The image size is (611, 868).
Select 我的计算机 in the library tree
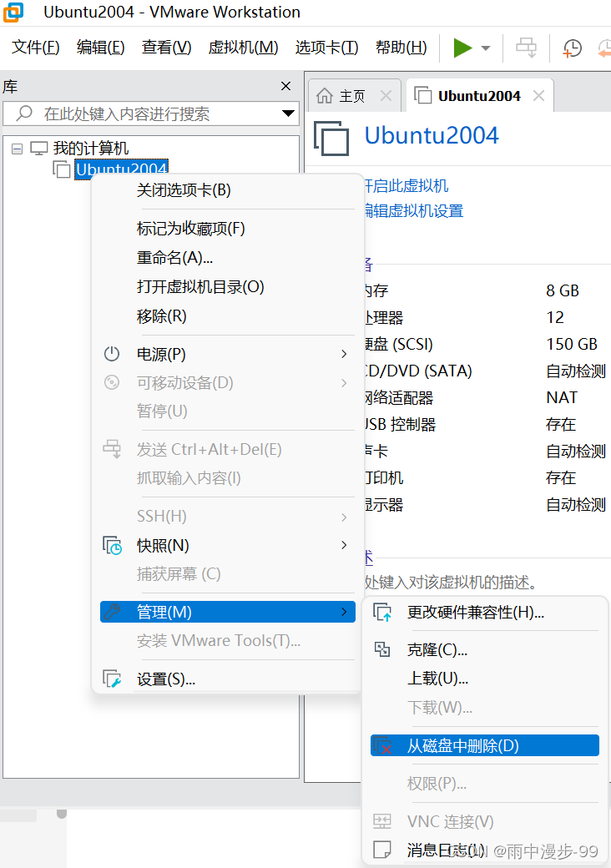91,149
